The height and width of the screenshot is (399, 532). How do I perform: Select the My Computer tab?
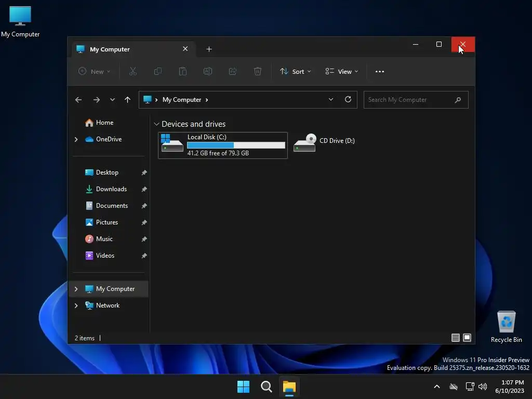[x=134, y=49]
